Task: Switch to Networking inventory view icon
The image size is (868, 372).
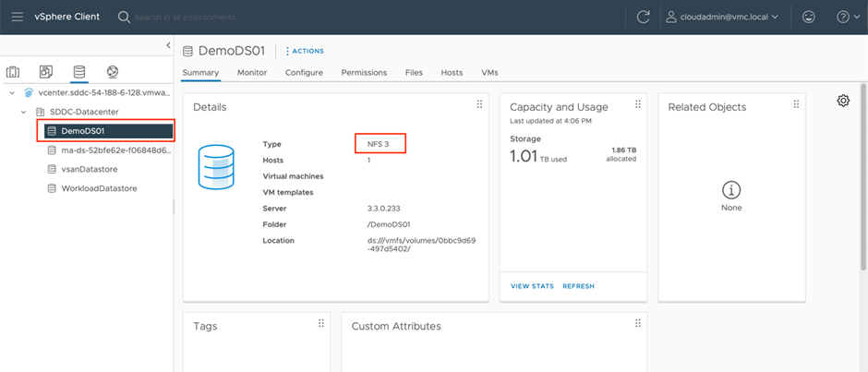Action: (x=112, y=71)
